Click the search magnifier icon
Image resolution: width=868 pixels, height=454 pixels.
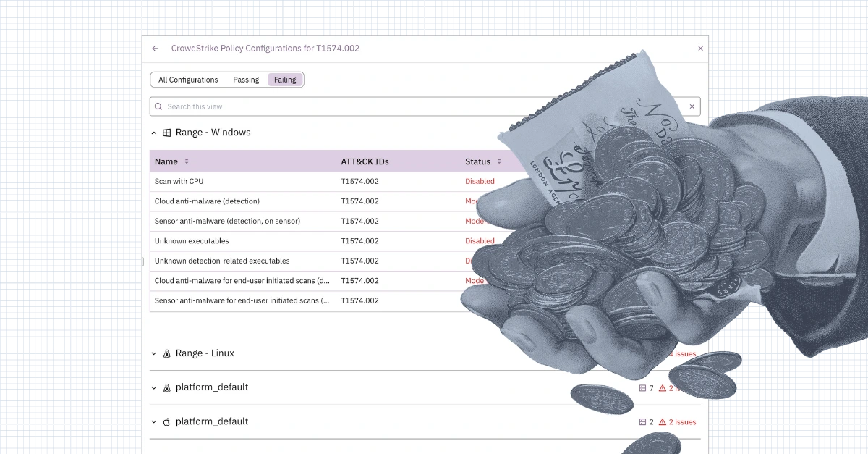[x=158, y=106]
